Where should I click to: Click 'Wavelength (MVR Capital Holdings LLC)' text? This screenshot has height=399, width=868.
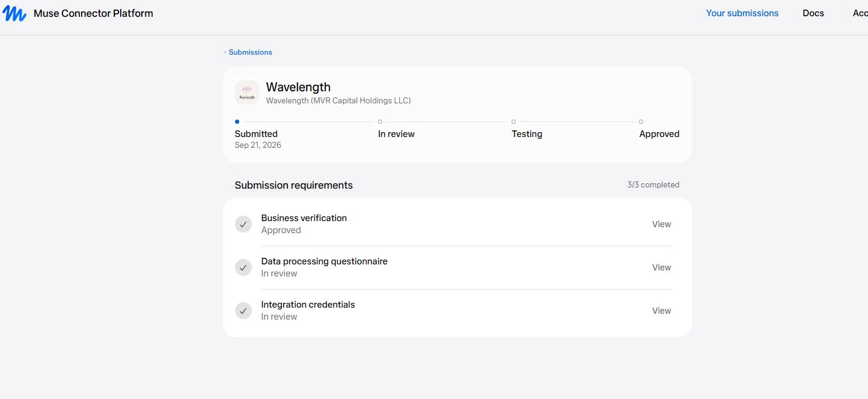point(338,100)
